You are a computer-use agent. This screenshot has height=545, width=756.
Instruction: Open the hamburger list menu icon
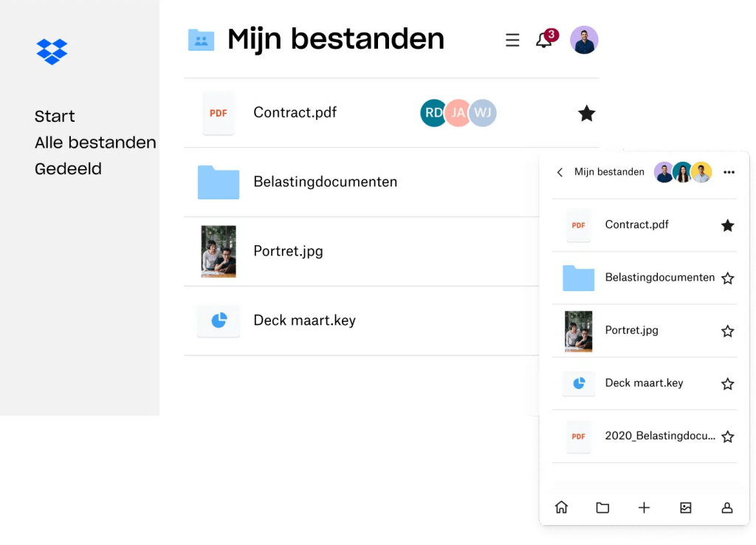click(x=512, y=40)
